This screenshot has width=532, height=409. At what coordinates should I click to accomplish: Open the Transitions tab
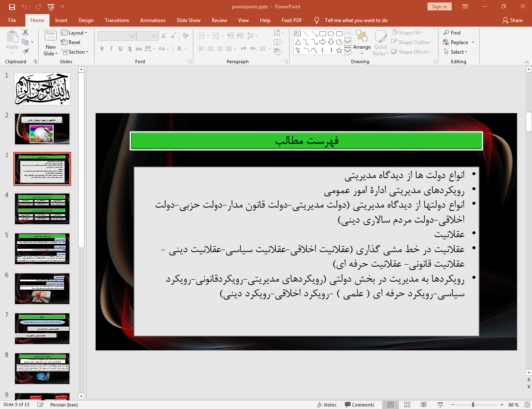tap(116, 20)
